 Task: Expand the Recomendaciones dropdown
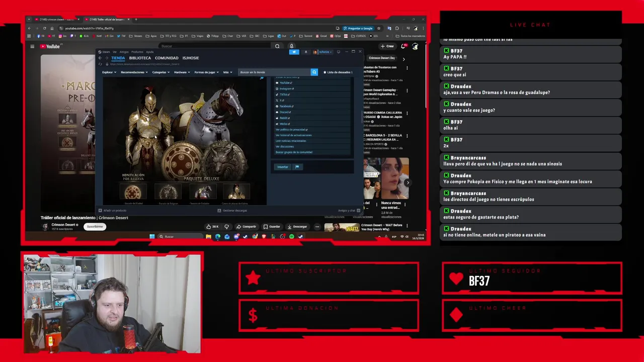134,72
